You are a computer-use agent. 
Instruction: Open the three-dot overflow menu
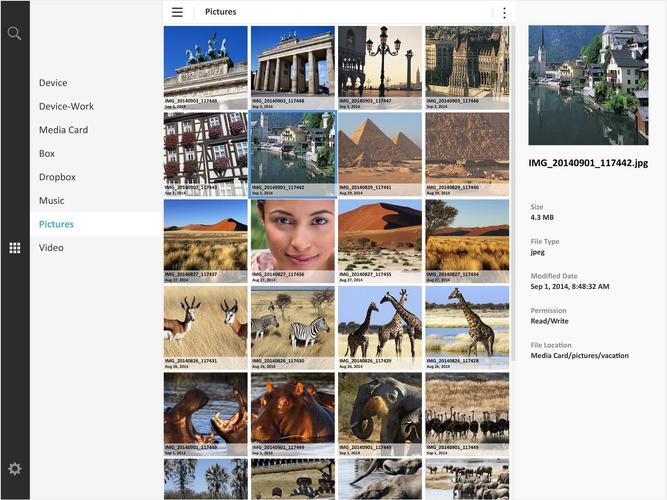(x=504, y=13)
